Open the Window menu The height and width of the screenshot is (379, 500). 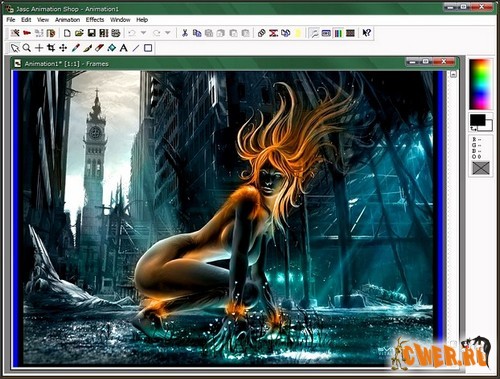coord(120,20)
